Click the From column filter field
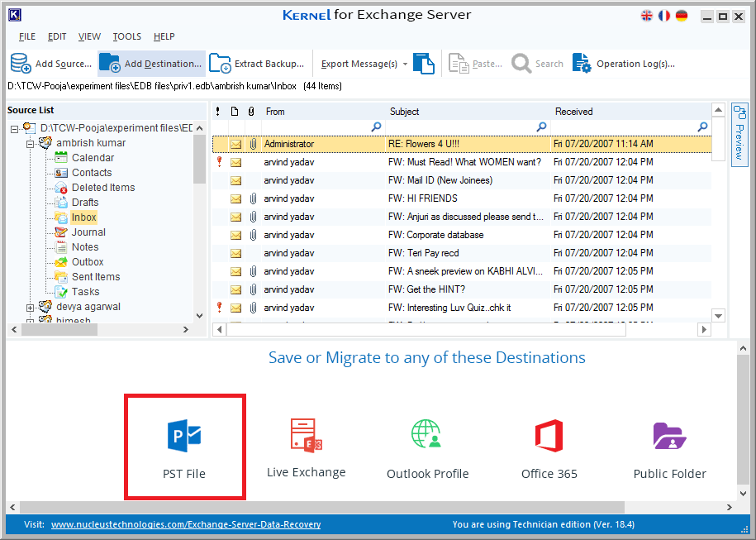This screenshot has width=756, height=540. pyautogui.click(x=323, y=127)
